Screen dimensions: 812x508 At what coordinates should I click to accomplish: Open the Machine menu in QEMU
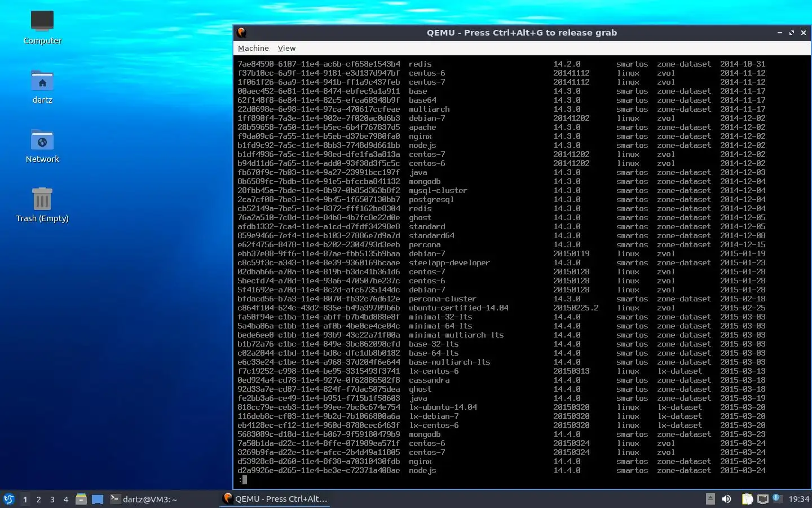253,49
